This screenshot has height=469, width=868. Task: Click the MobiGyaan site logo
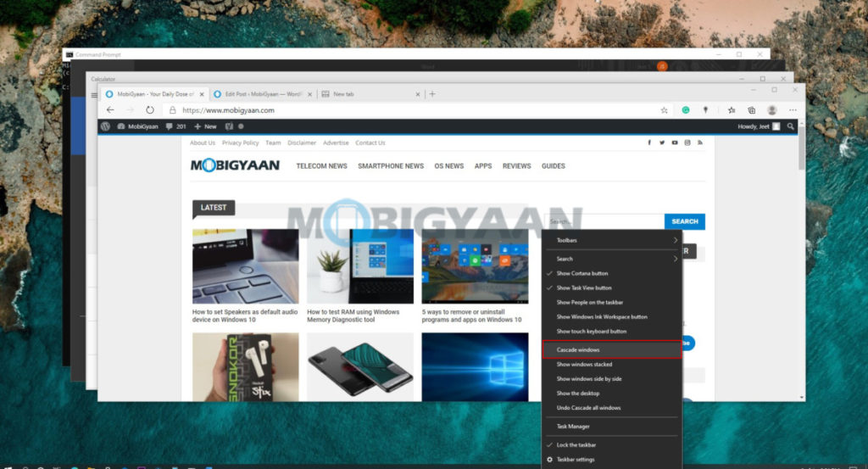click(235, 165)
